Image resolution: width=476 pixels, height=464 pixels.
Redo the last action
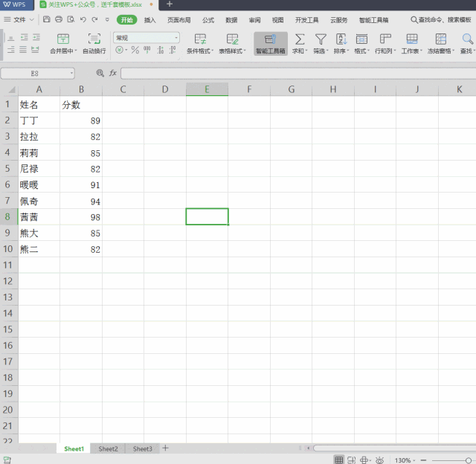pos(94,20)
